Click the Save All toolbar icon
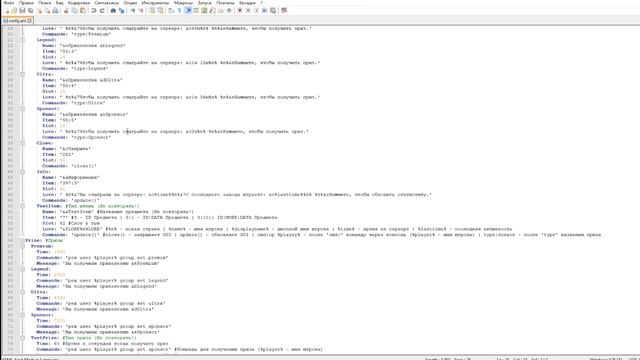The image size is (640, 360). point(31,10)
